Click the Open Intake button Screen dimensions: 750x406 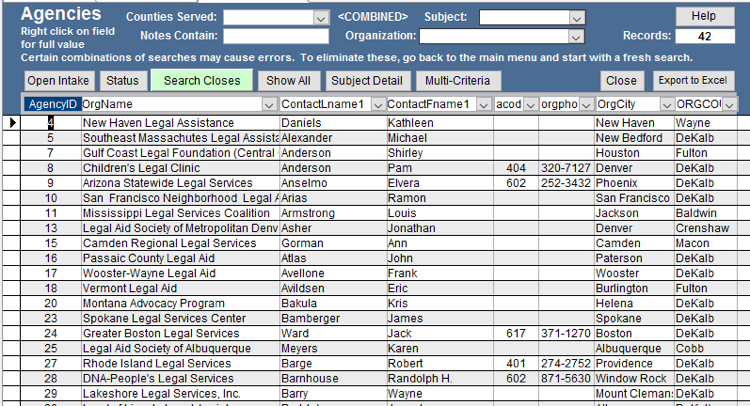point(56,81)
